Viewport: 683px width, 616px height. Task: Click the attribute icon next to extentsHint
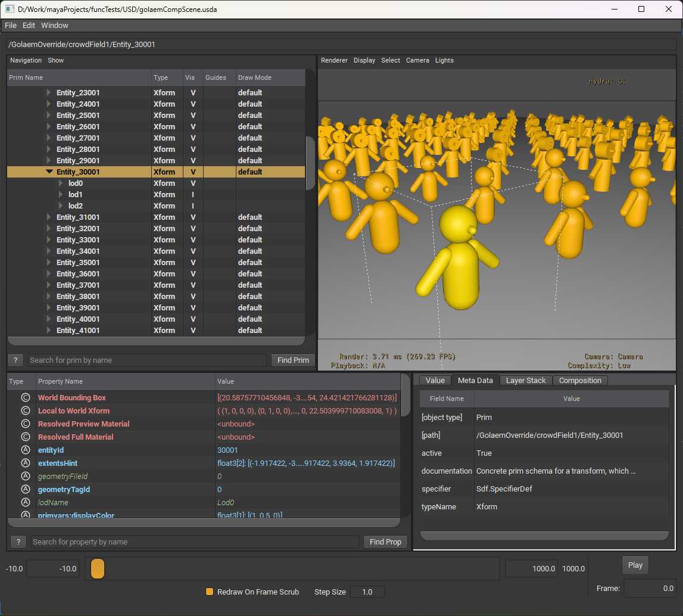coord(25,463)
